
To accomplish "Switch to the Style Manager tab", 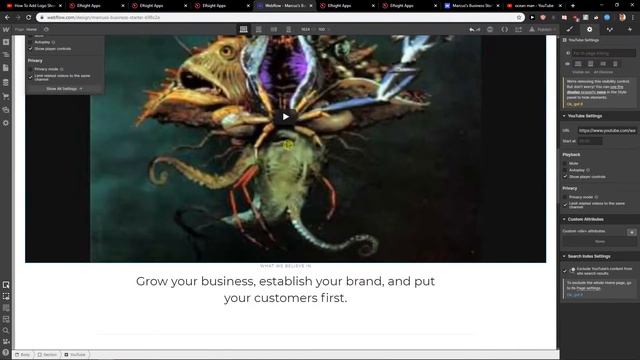I will coord(610,29).
